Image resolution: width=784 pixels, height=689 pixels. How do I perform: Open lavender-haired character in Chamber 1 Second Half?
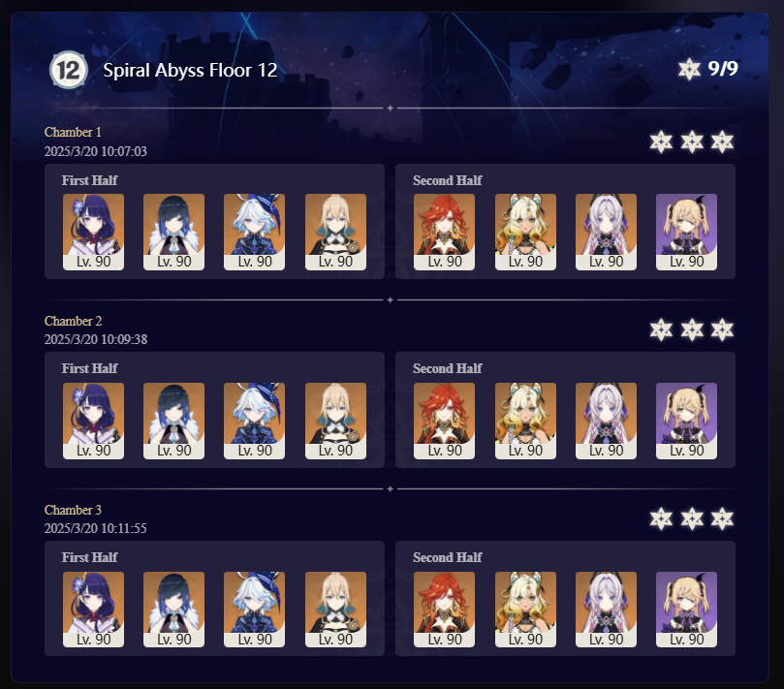coord(606,232)
